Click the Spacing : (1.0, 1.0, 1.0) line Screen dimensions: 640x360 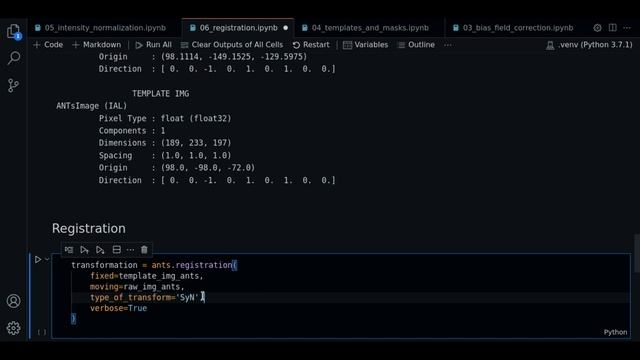point(165,156)
